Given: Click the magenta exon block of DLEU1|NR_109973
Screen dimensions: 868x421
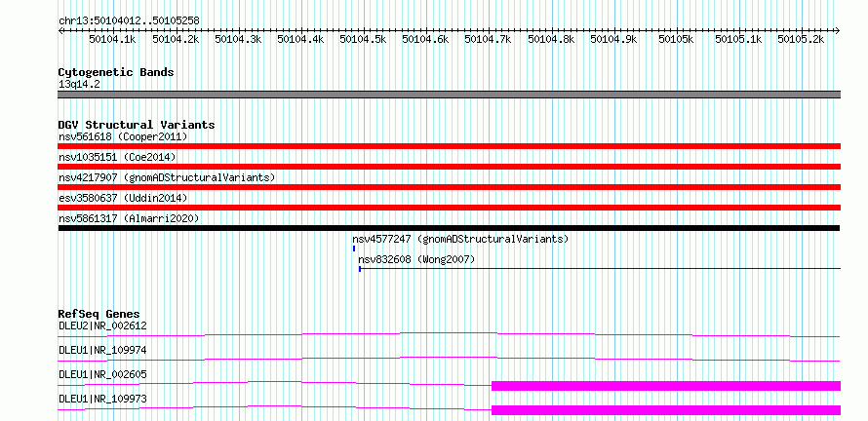Looking at the screenshot, I should 666,410.
